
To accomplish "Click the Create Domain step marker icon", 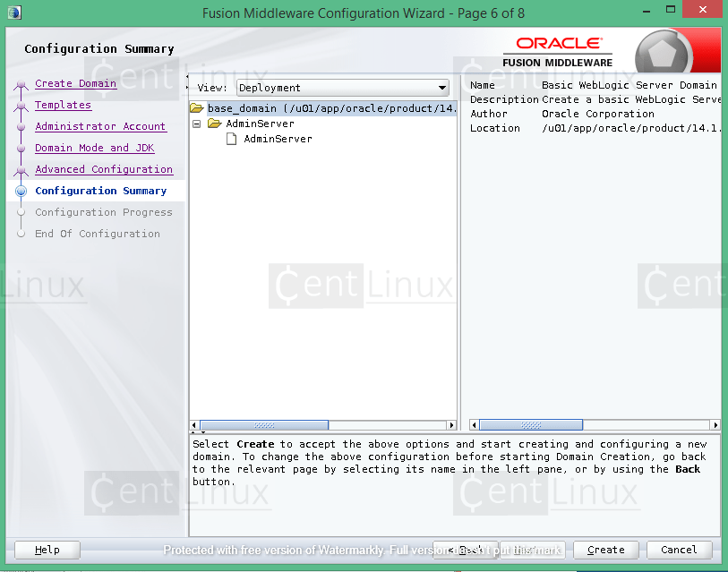I will click(x=21, y=84).
